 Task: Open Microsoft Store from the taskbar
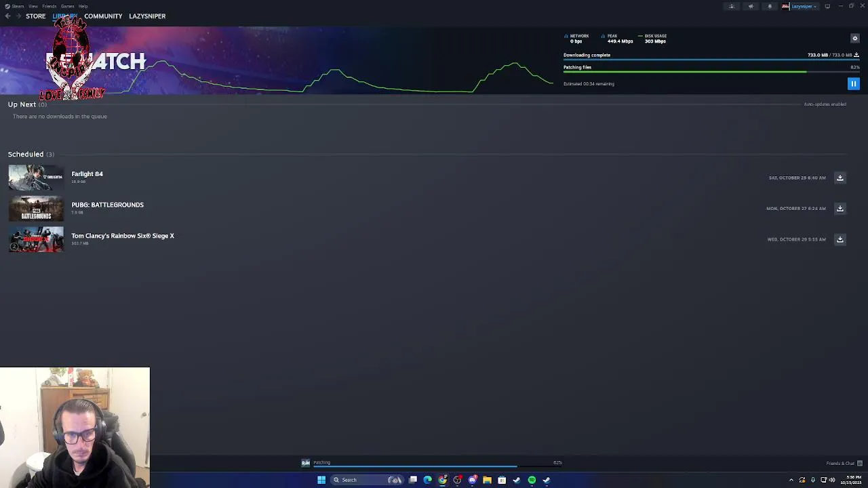click(502, 480)
